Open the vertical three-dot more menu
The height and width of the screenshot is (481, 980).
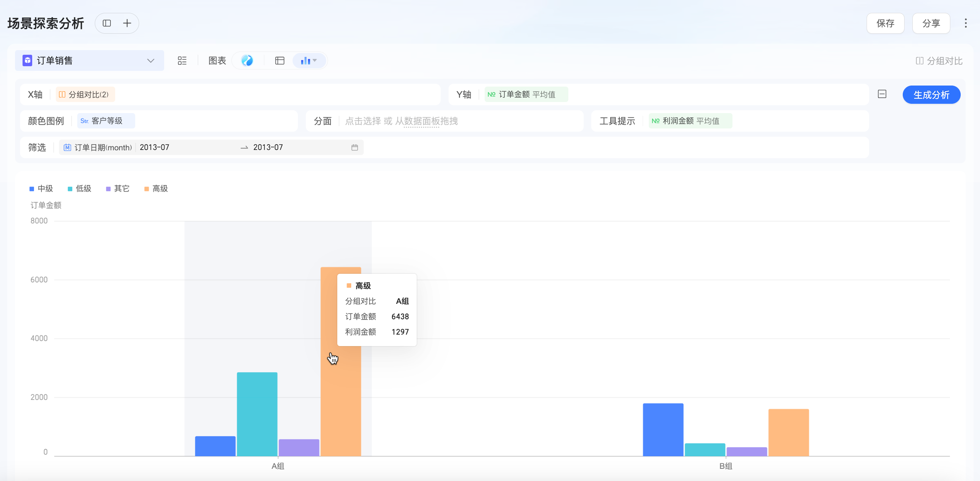pyautogui.click(x=965, y=23)
